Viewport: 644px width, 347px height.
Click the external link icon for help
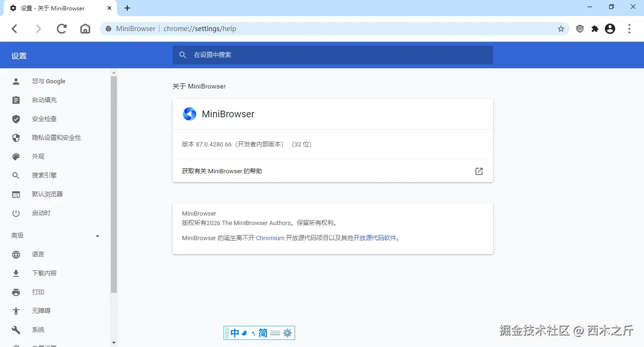[479, 171]
